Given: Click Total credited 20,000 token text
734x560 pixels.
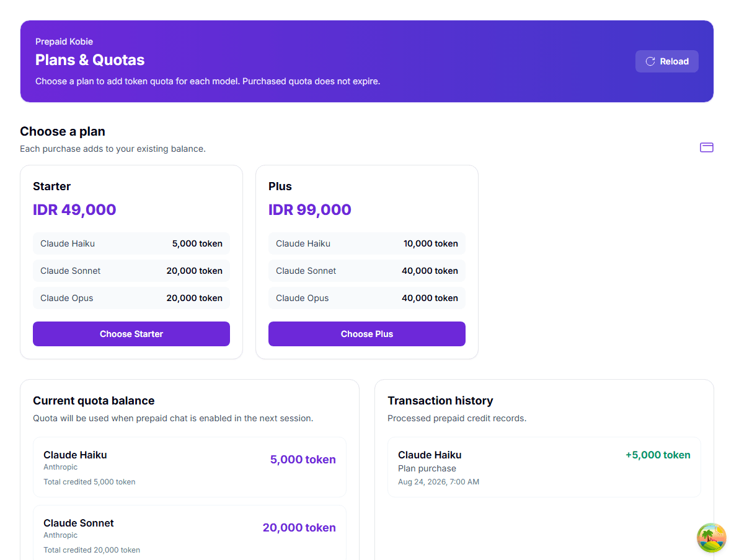Looking at the screenshot, I should point(92,550).
